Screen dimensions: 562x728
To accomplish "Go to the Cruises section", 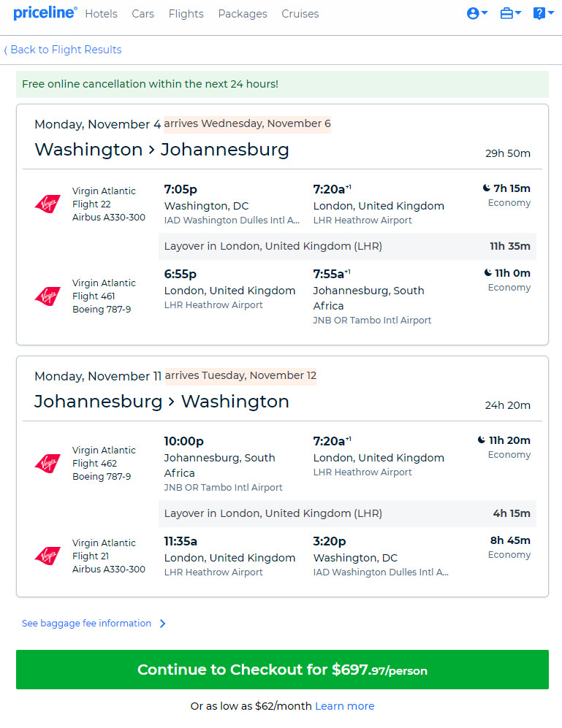I will pos(300,14).
